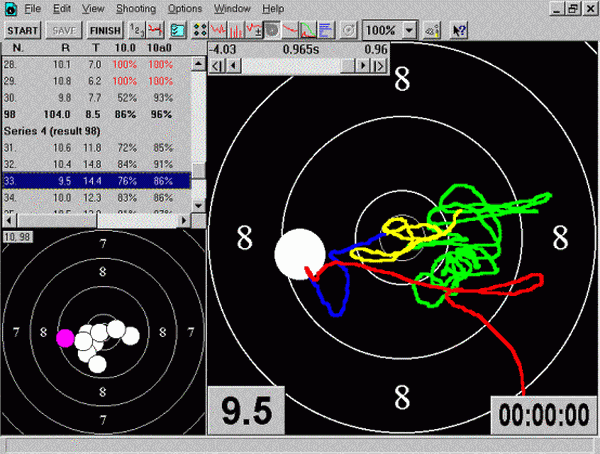Select shot row 30 with result 9.8
Screen dimensions: 600x454
96,98
